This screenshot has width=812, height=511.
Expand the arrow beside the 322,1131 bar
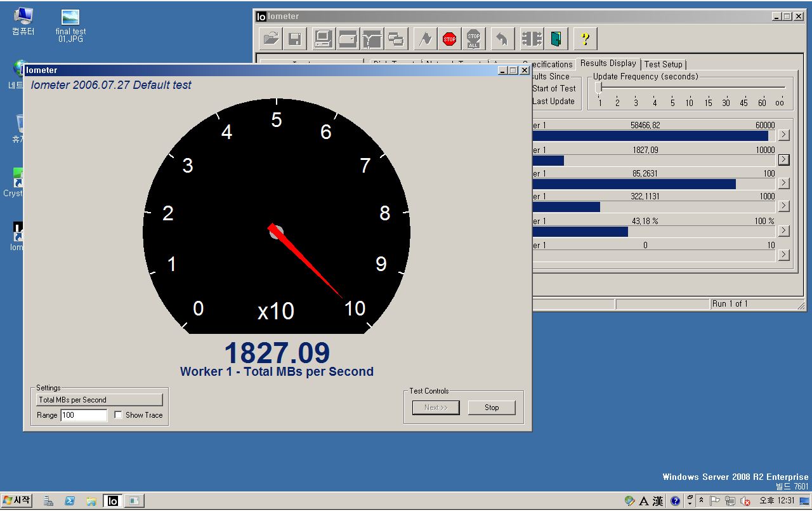coord(784,206)
